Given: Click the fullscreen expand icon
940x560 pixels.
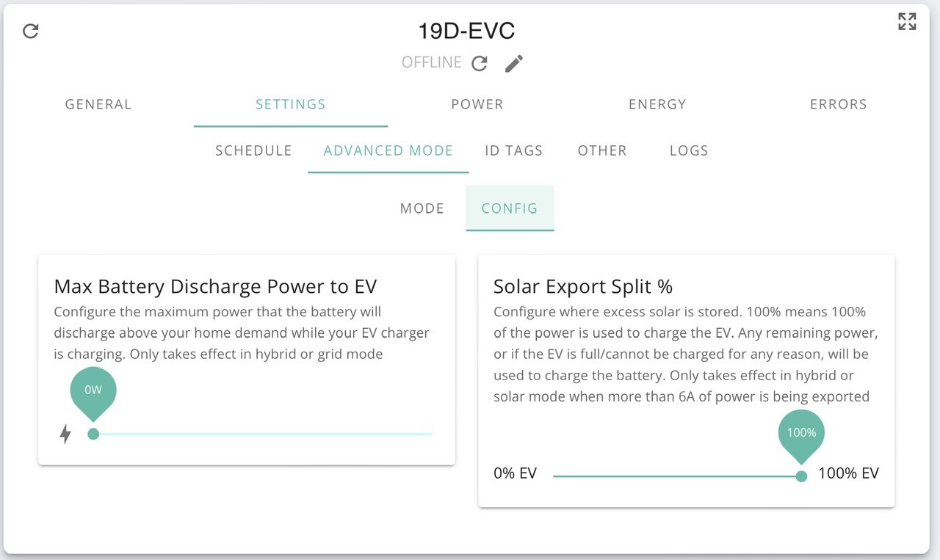Looking at the screenshot, I should click(907, 21).
